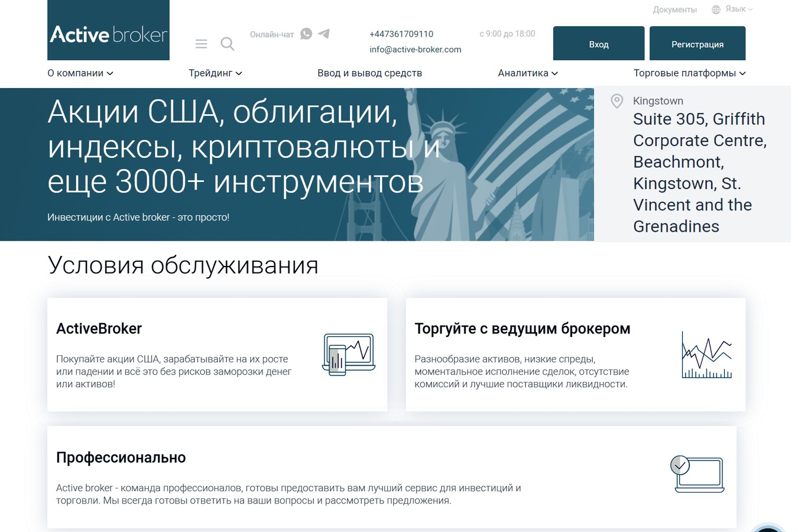
Task: Click the Условия обслуживания heading
Action: [183, 265]
